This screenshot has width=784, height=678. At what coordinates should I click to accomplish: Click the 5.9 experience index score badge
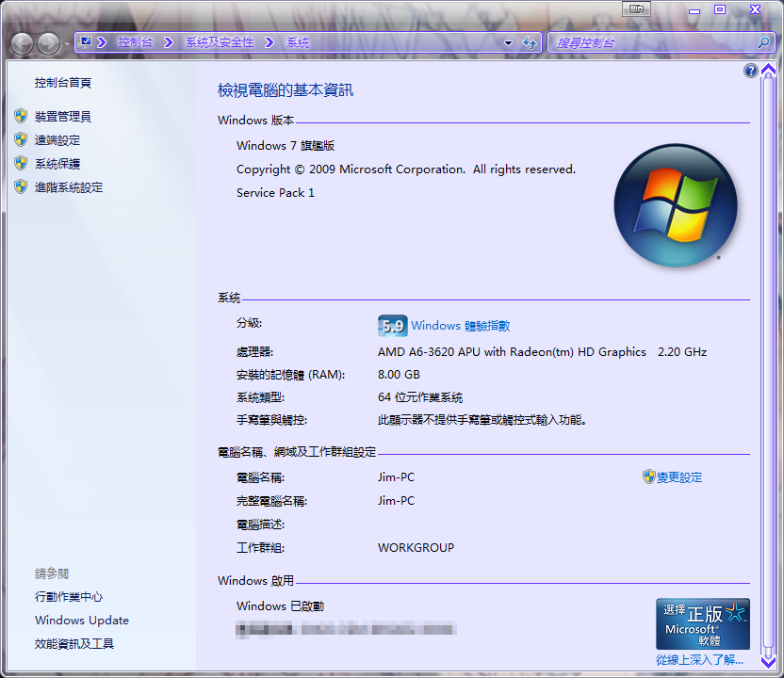pos(392,326)
